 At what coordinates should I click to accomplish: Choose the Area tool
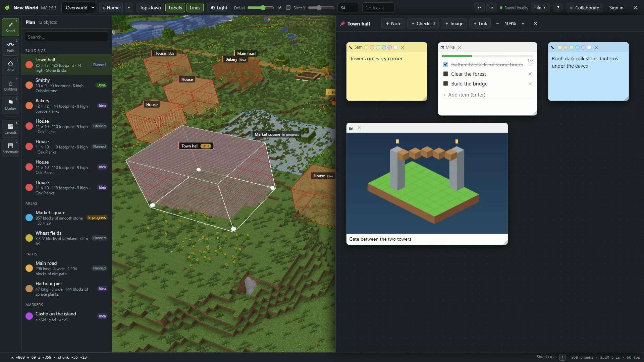tap(10, 66)
